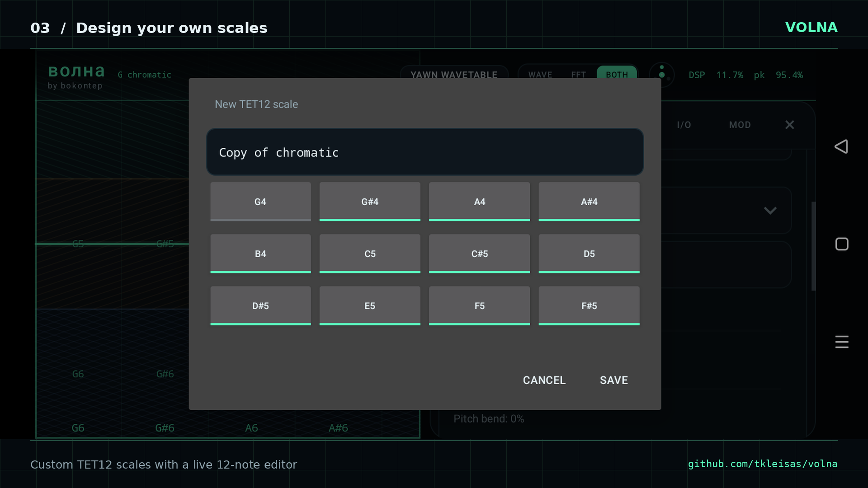Click the settings panel scrollbar
Image resolution: width=868 pixels, height=488 pixels.
813,246
